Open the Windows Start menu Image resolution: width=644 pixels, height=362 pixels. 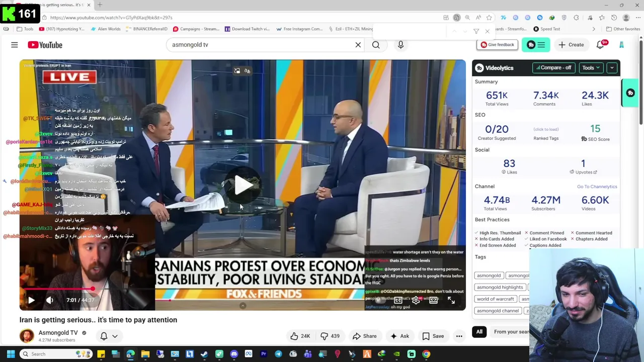click(x=11, y=354)
